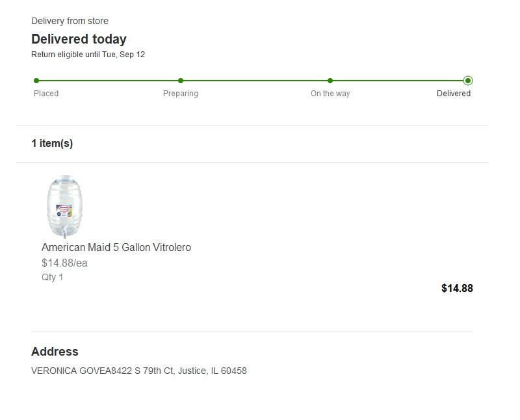This screenshot has width=520, height=420.
Task: Click the Placed step label
Action: click(x=46, y=94)
